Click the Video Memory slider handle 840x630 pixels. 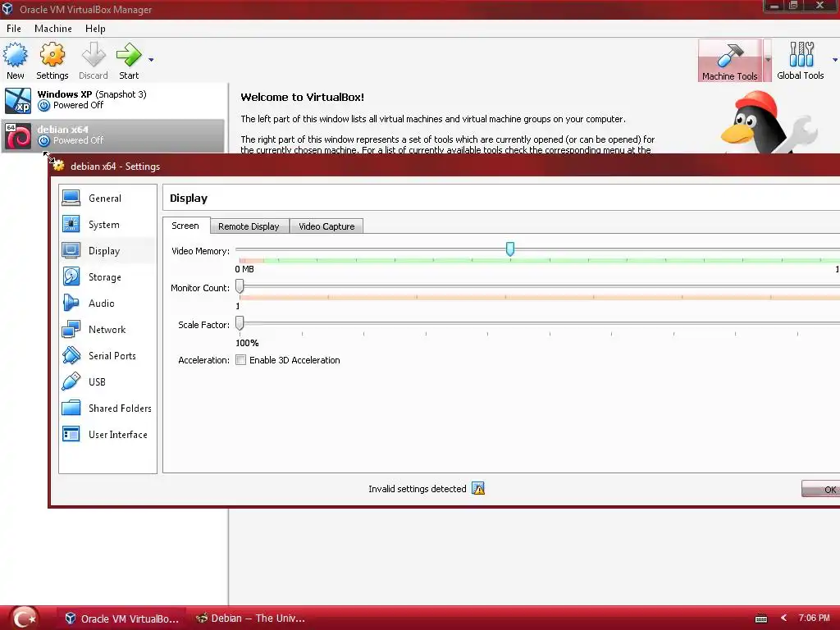[510, 249]
